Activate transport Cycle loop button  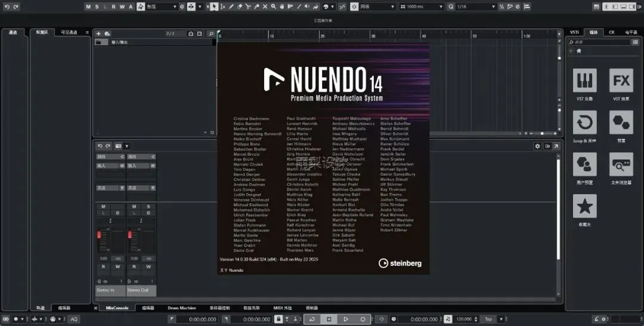(312, 319)
